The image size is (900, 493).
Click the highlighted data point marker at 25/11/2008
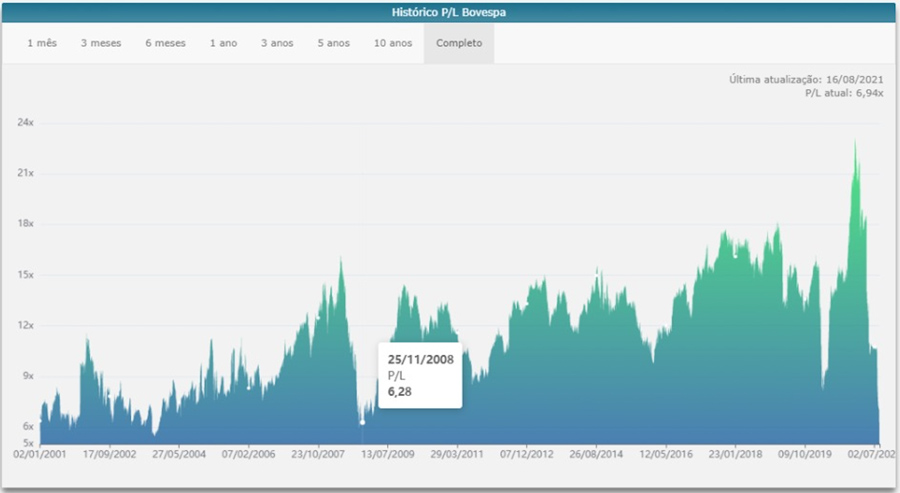point(362,422)
